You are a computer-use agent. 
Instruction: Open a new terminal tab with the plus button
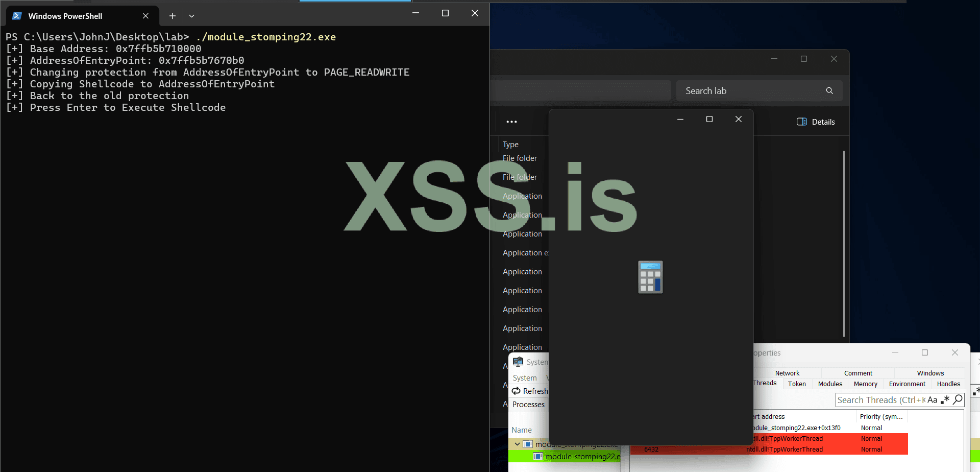click(172, 16)
